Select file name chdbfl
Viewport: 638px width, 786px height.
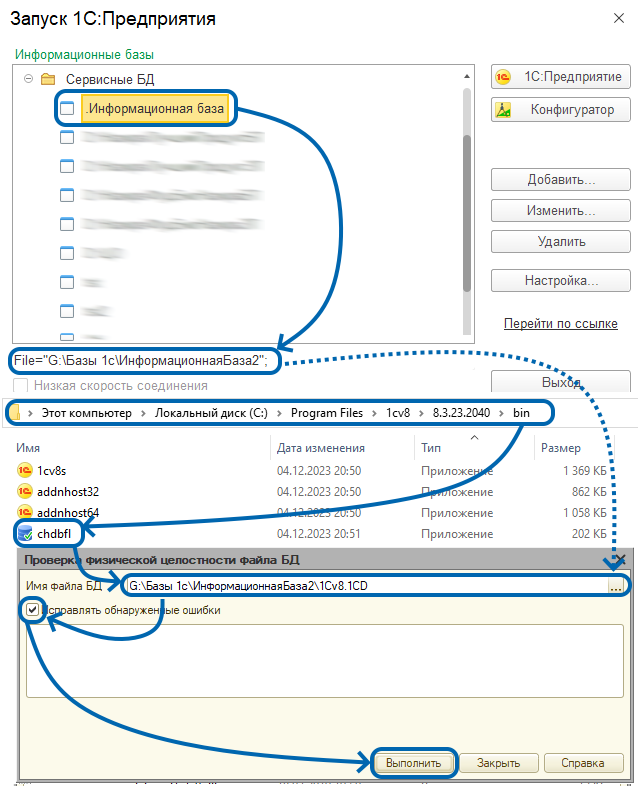click(54, 534)
